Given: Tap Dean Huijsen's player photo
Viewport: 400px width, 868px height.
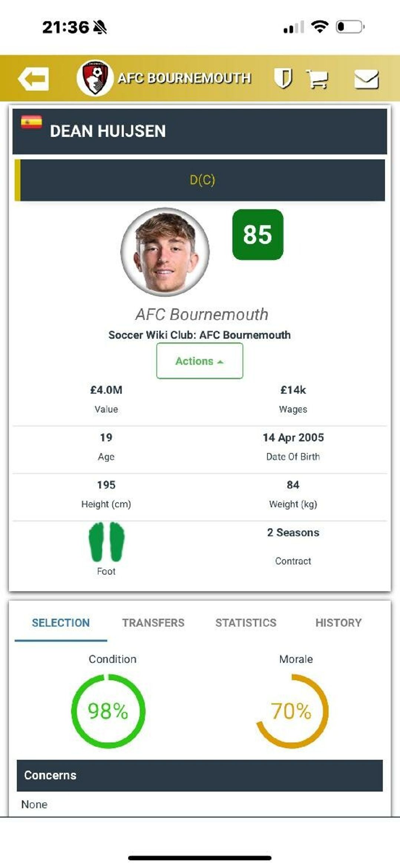Looking at the screenshot, I should [x=165, y=252].
